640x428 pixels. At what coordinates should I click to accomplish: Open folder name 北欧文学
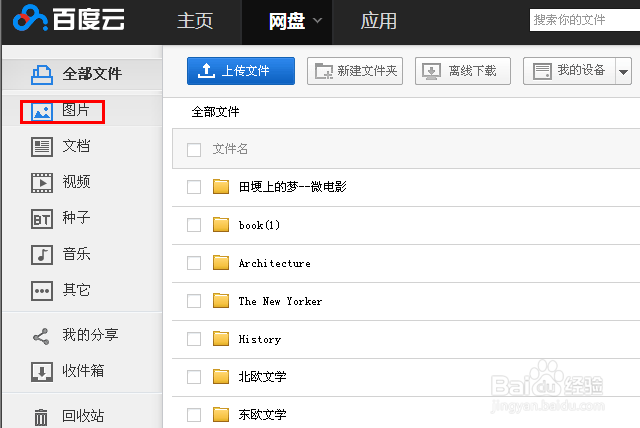[x=262, y=377]
